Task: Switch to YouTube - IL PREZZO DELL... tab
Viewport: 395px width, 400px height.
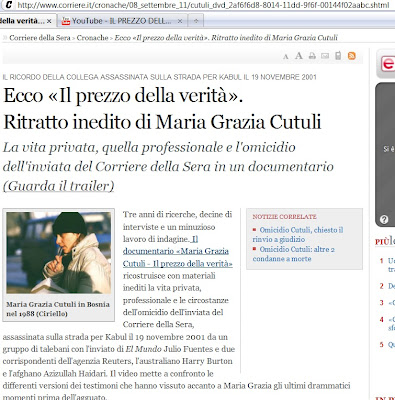Action: [122, 21]
